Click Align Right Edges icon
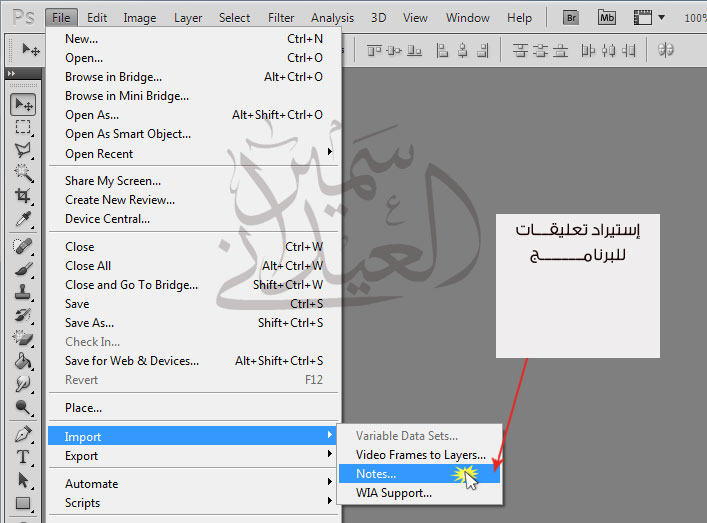Screen dimensions: 707x523 pos(483,50)
